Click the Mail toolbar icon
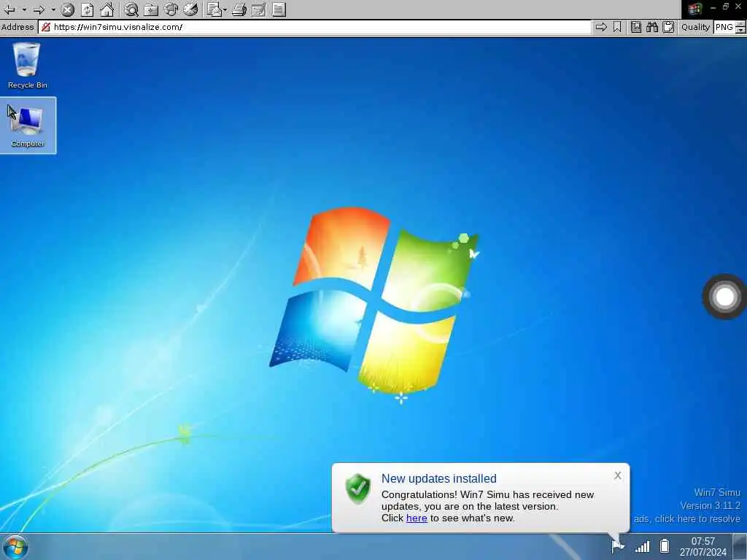This screenshot has width=747, height=560. point(214,9)
